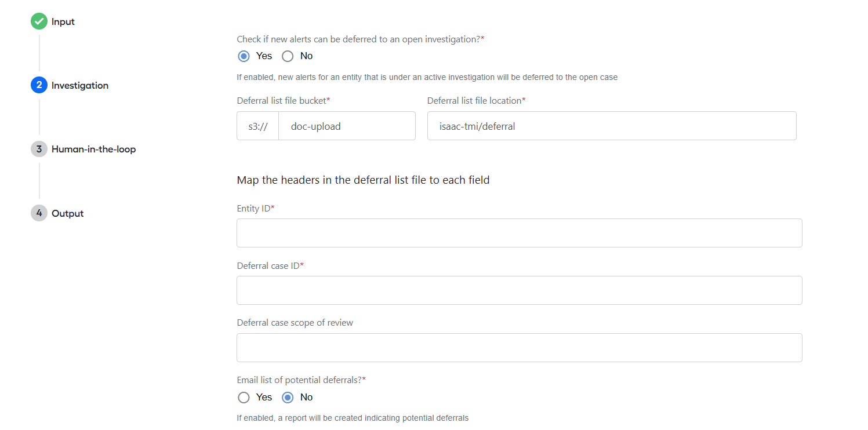This screenshot has width=868, height=430.
Task: Focus the Deferral case ID input field
Action: click(520, 290)
